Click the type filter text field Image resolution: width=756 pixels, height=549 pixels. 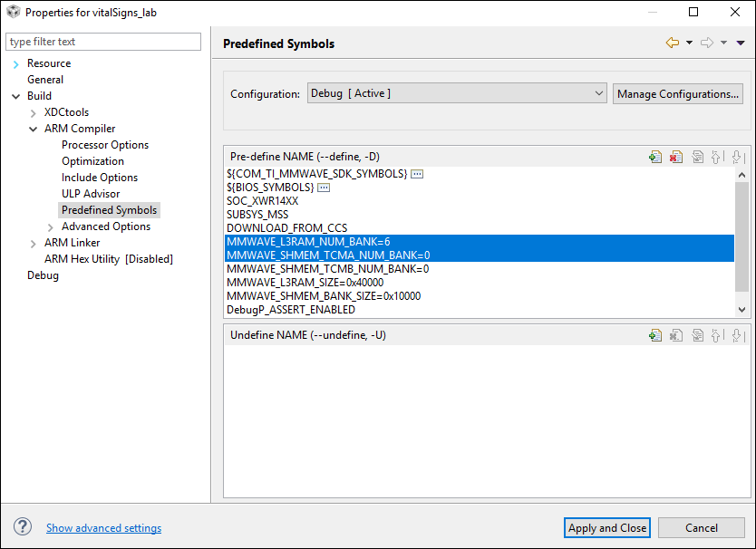[103, 42]
